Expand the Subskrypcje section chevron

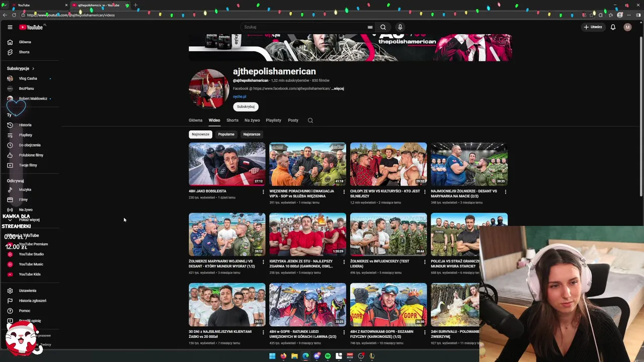(x=33, y=68)
